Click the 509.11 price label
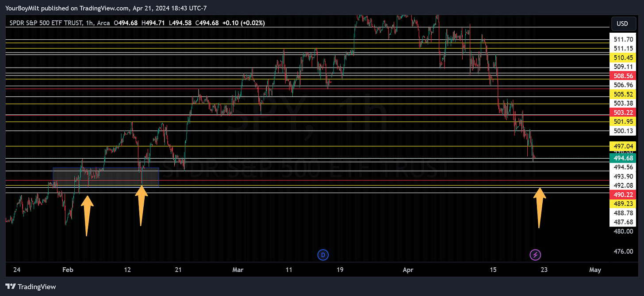 point(624,66)
